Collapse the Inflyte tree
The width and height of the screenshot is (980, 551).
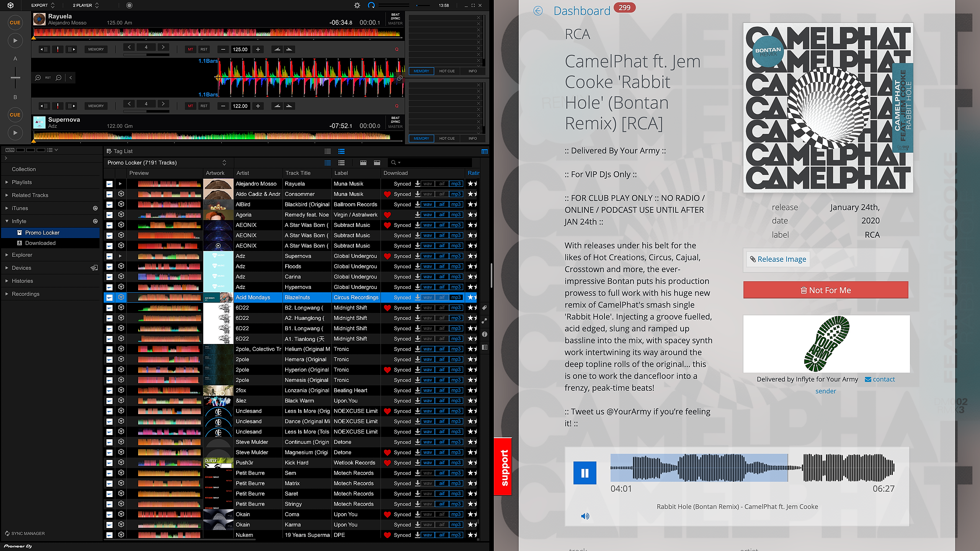point(7,221)
